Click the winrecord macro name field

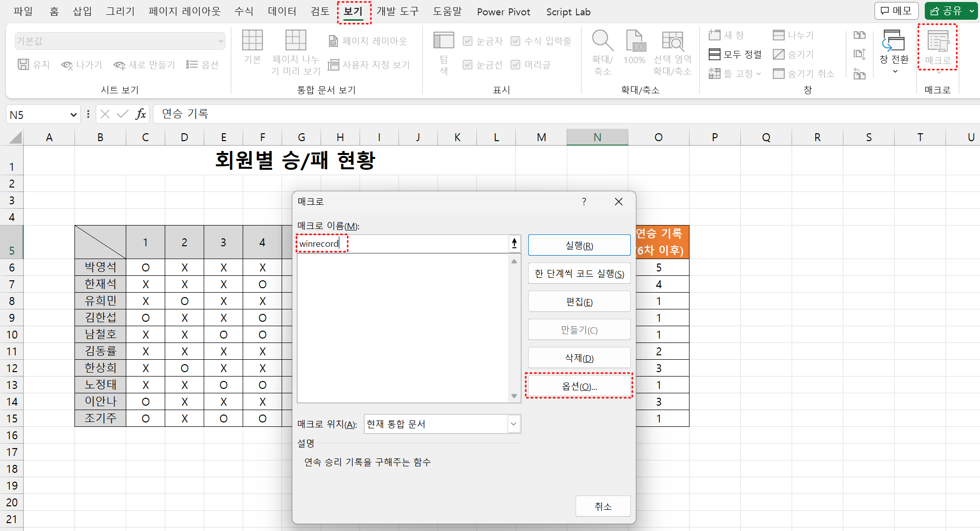403,243
